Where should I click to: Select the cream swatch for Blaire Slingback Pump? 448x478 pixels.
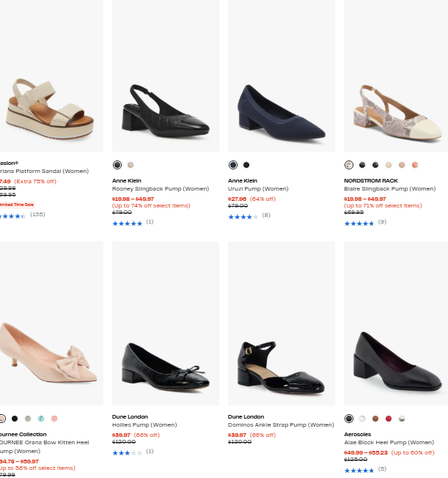click(389, 165)
